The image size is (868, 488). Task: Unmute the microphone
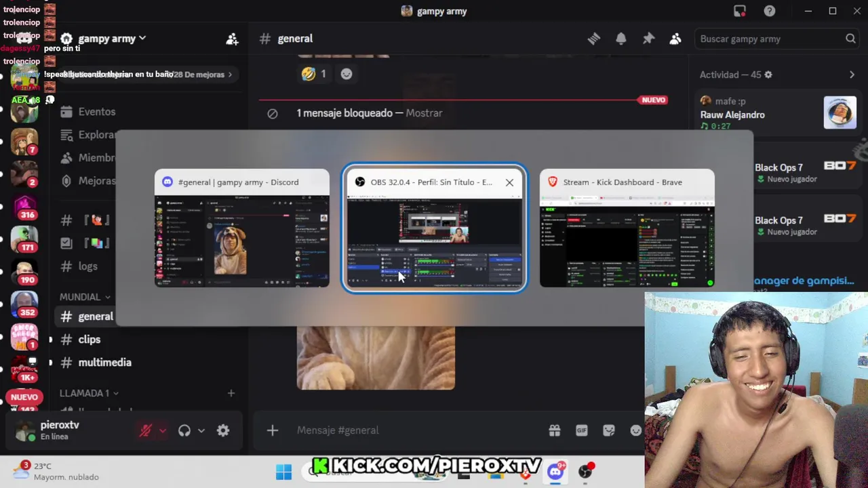pos(145,430)
